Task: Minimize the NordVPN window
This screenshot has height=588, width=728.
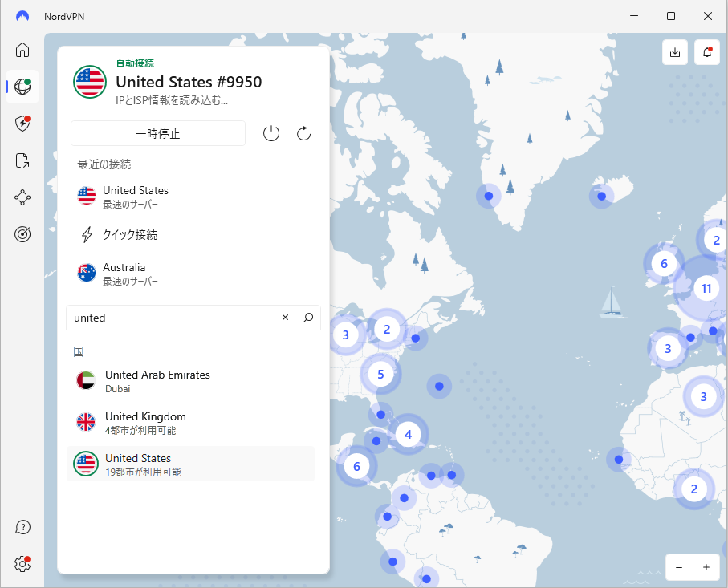Action: point(634,16)
